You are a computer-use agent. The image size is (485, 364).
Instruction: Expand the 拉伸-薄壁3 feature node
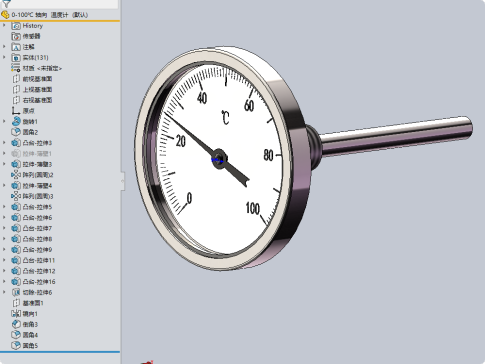pyautogui.click(x=4, y=164)
